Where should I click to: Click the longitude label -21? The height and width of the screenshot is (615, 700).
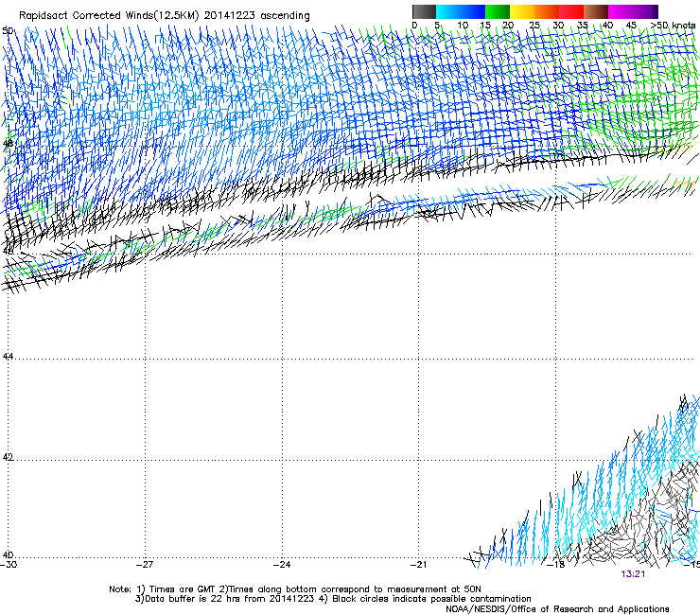tap(419, 565)
